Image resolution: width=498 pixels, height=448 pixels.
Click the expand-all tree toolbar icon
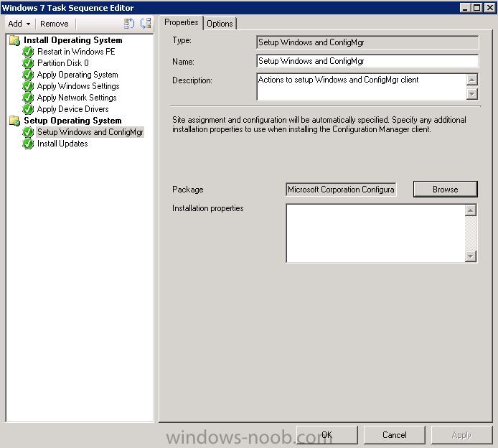click(129, 24)
